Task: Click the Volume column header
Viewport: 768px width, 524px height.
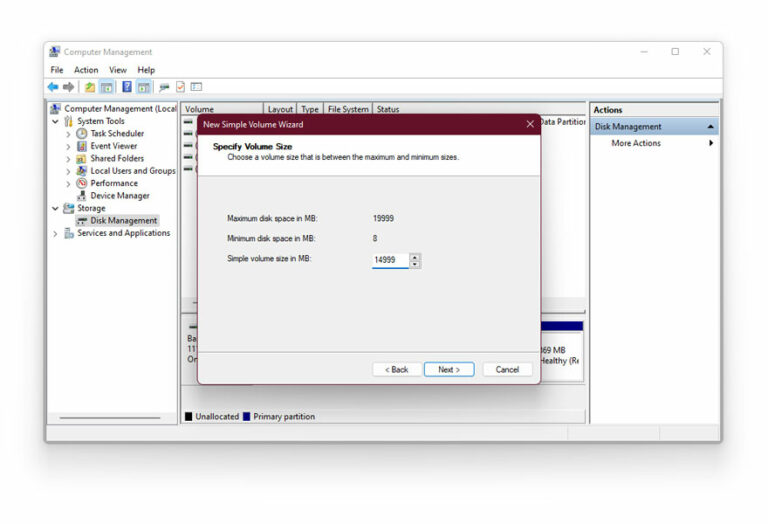Action: pyautogui.click(x=223, y=109)
